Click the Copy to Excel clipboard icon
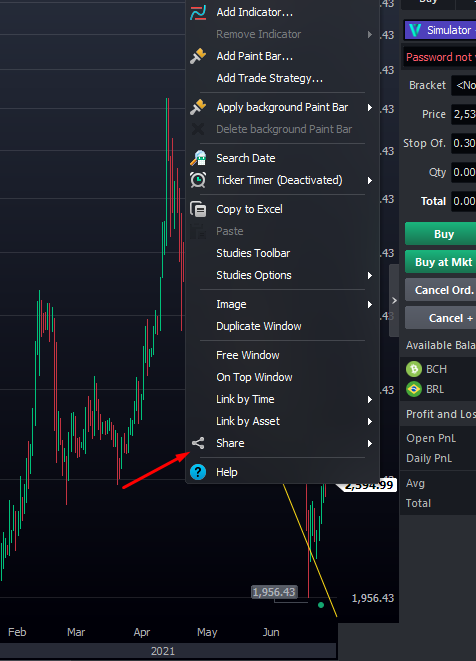The height and width of the screenshot is (661, 476). point(198,209)
